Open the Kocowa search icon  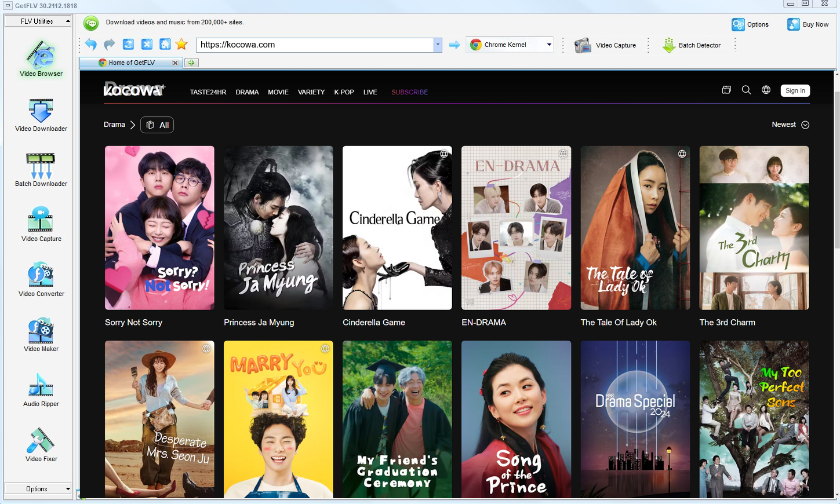pos(746,90)
